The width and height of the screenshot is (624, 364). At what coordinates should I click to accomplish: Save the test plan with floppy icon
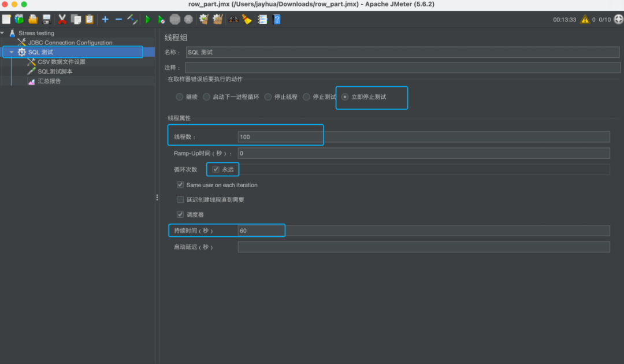(x=47, y=19)
